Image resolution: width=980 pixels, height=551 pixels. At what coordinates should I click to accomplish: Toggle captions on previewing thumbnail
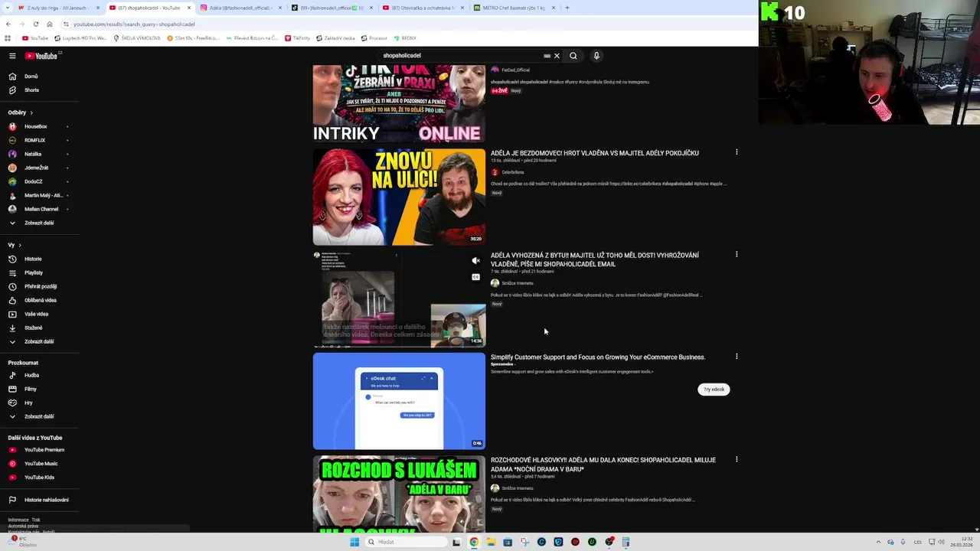pos(475,277)
